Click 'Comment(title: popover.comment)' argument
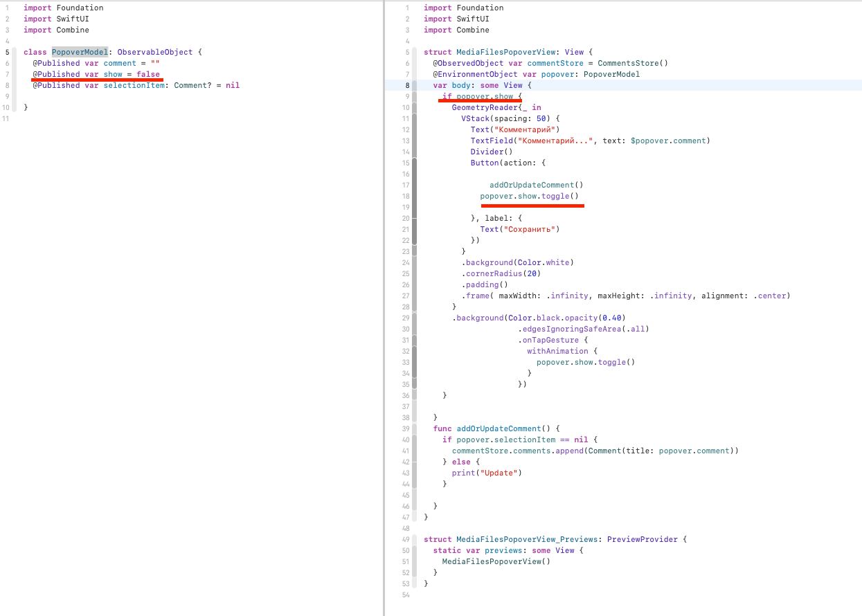The height and width of the screenshot is (616, 862). click(x=661, y=451)
